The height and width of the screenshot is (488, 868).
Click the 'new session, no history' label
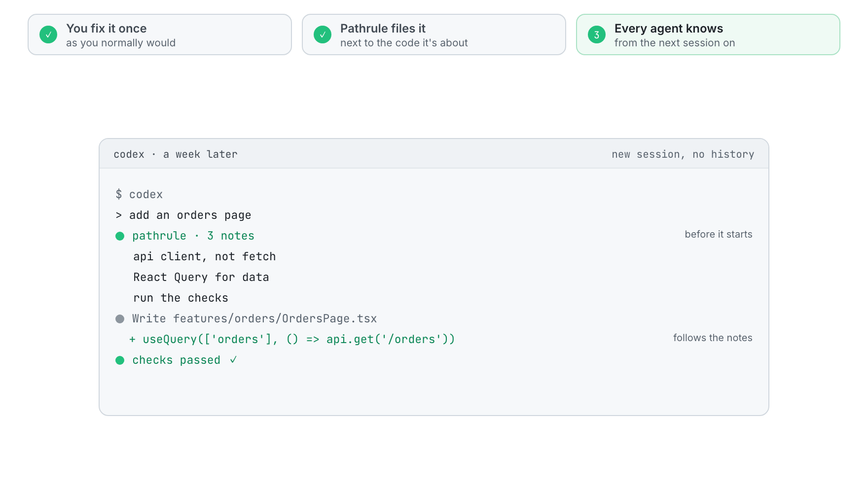coord(683,154)
